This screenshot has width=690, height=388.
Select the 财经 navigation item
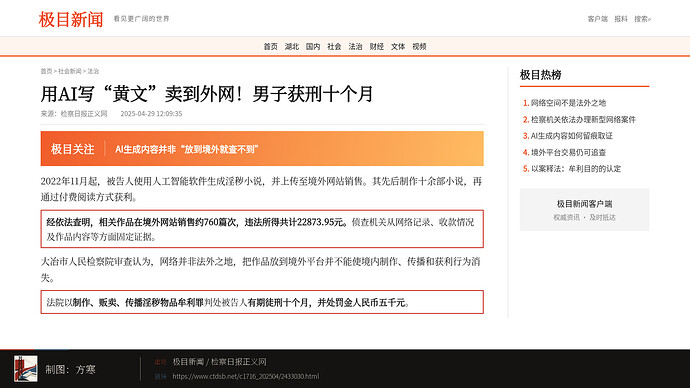[377, 47]
